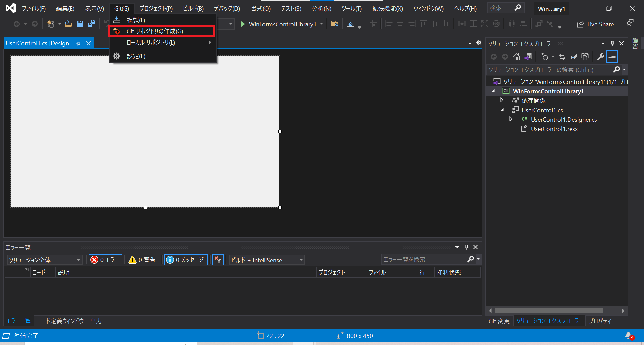Run WinFormsControlLibrary1 using the green play icon

coord(243,24)
